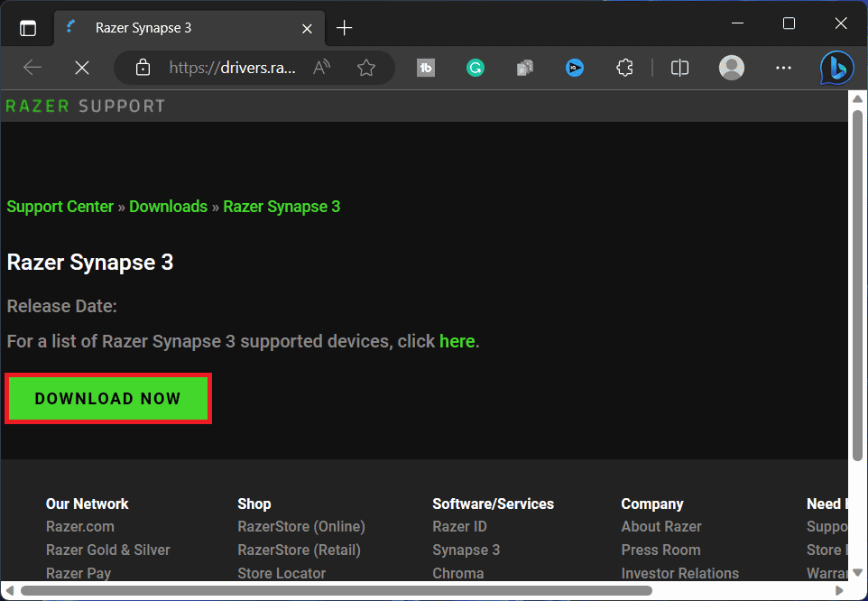Screen dimensions: 868x601
Task: Open the Chroma footer link
Action: pyautogui.click(x=458, y=573)
